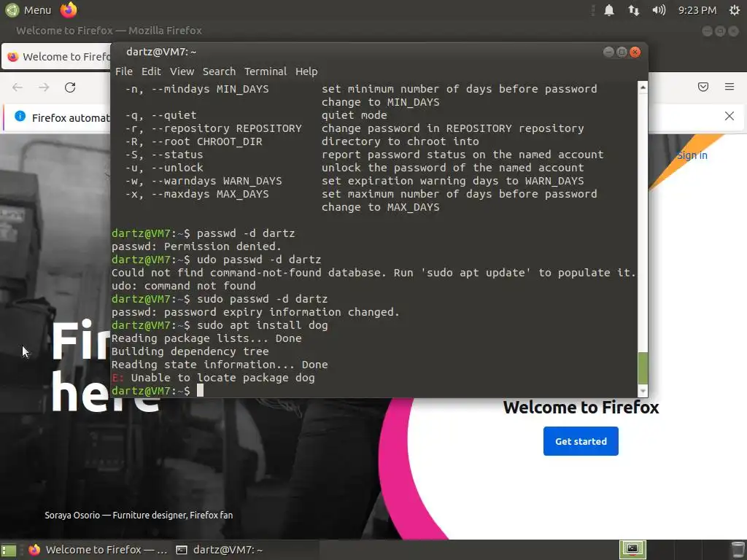Open the Terminal menu in the terminal menubar
This screenshot has height=560, width=747.
[x=266, y=71]
